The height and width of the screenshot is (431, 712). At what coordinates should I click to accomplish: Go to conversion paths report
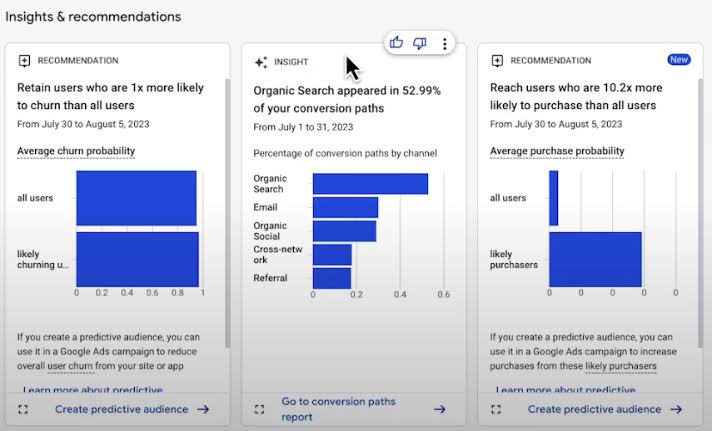338,409
